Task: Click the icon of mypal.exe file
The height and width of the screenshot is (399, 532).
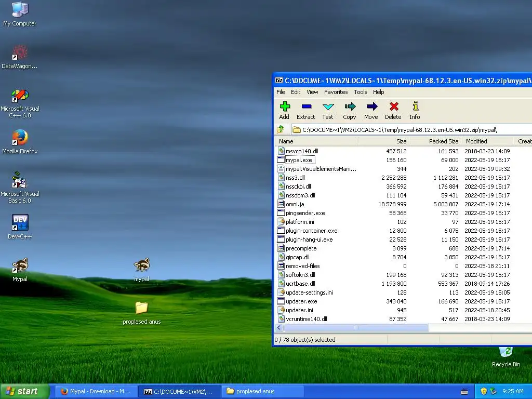Action: pyautogui.click(x=281, y=160)
